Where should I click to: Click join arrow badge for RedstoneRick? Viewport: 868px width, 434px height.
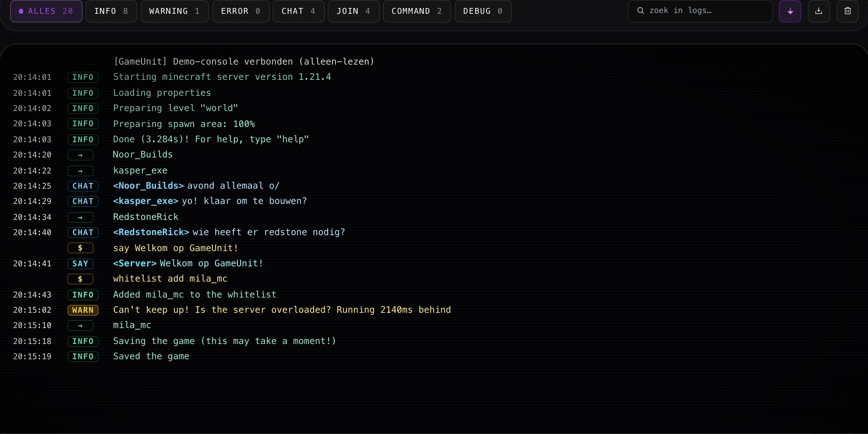(80, 217)
